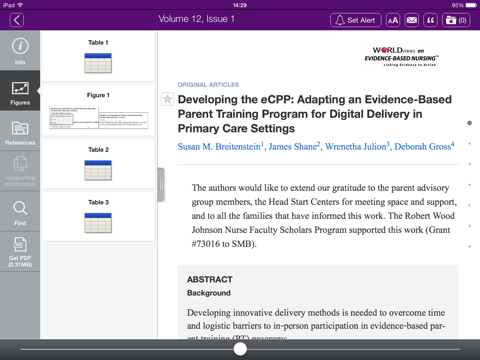Screen dimensions: 480x360
Task: Open citation using quote marks icon
Action: pyautogui.click(x=430, y=20)
